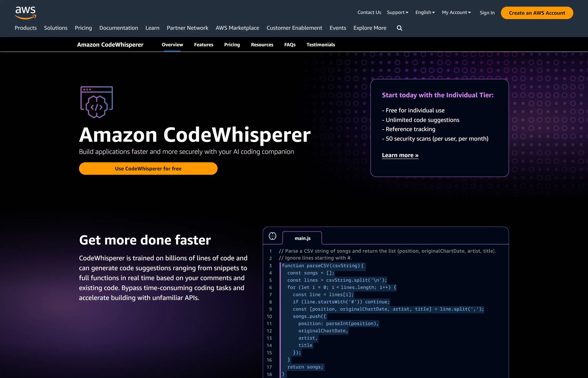Click the 'Unlimited code suggestions' bullet
The image size is (588, 378).
[x=420, y=120]
